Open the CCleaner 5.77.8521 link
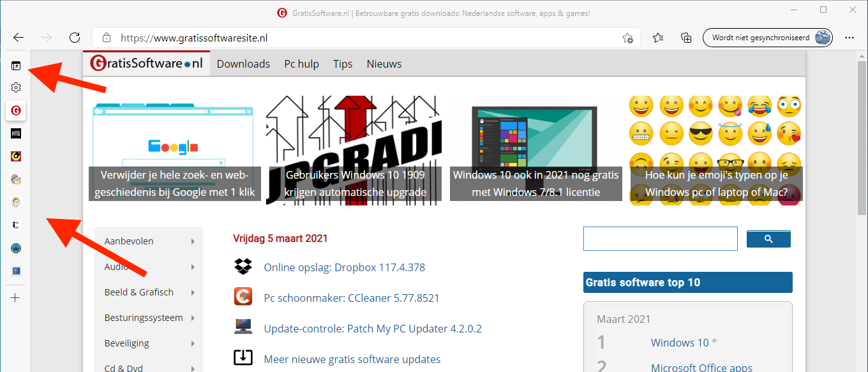 [x=351, y=298]
